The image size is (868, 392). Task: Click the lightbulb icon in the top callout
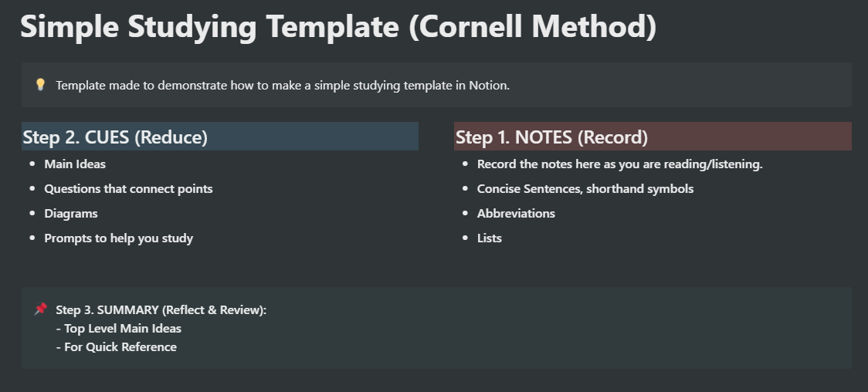[40, 85]
